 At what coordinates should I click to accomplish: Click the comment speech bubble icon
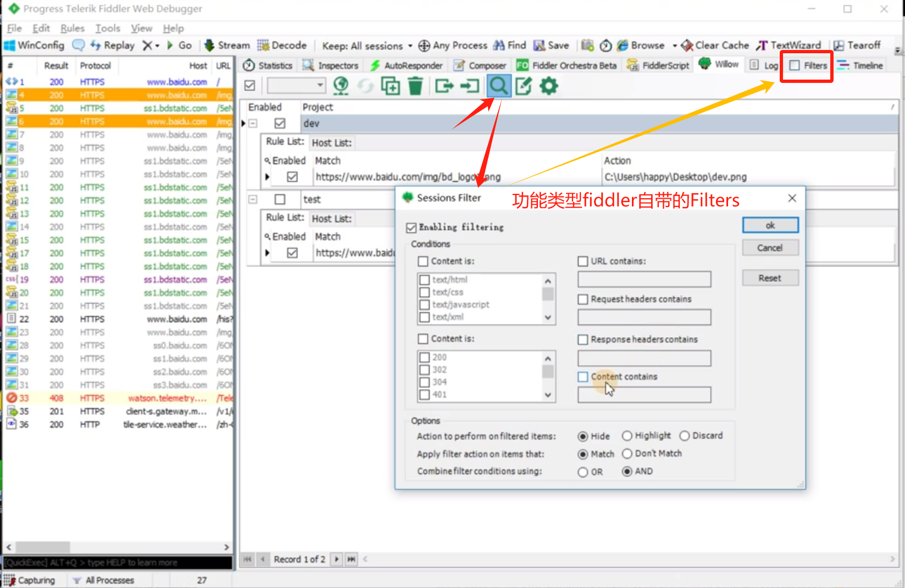click(79, 46)
